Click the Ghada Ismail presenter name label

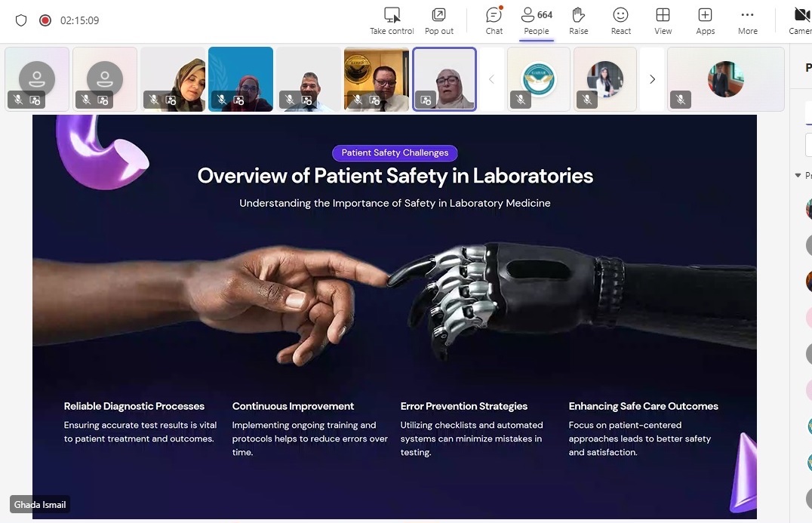40,504
